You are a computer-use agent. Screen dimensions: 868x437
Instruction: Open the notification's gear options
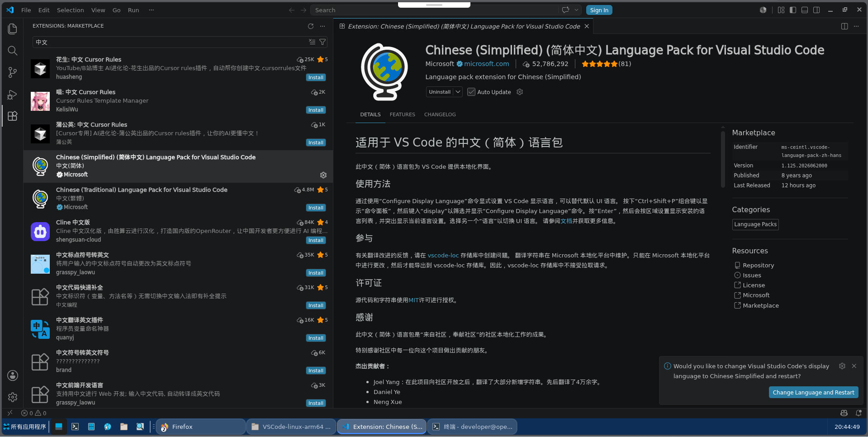click(842, 366)
